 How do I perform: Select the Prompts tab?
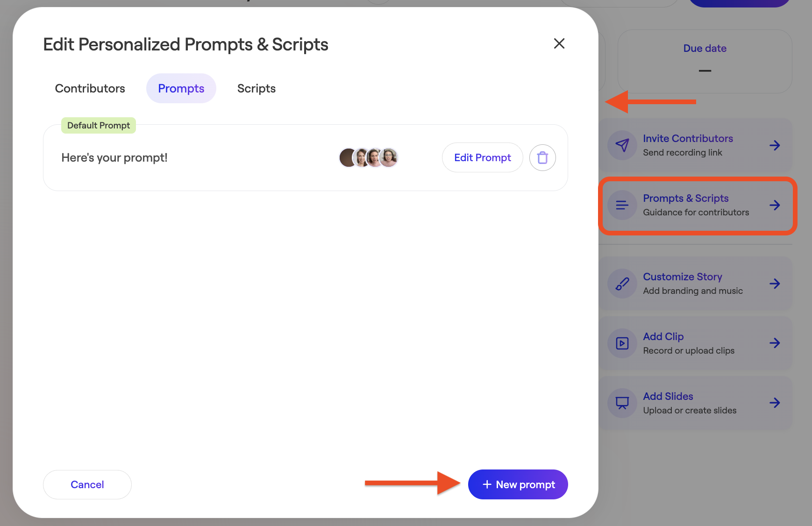[x=181, y=88]
